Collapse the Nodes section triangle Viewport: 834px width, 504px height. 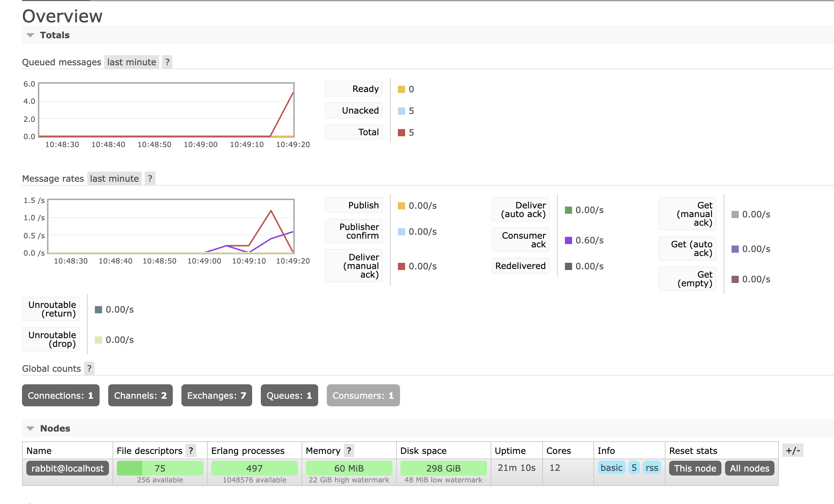[x=30, y=428]
